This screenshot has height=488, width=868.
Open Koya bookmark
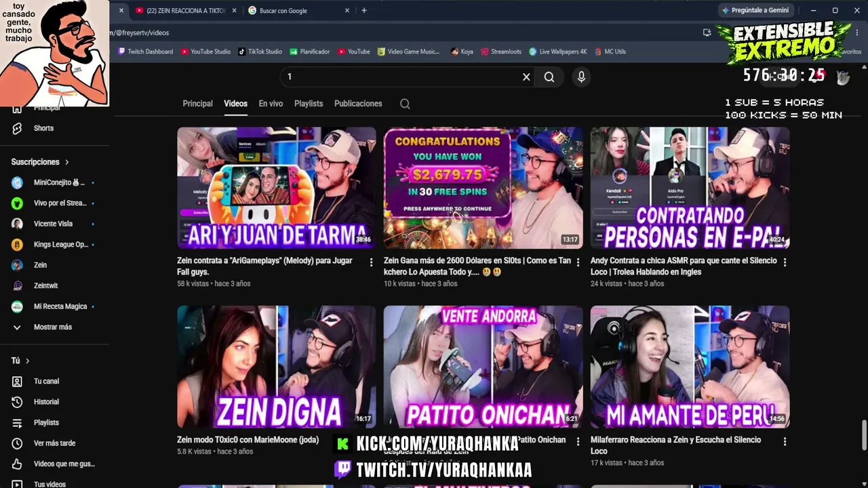tap(462, 52)
